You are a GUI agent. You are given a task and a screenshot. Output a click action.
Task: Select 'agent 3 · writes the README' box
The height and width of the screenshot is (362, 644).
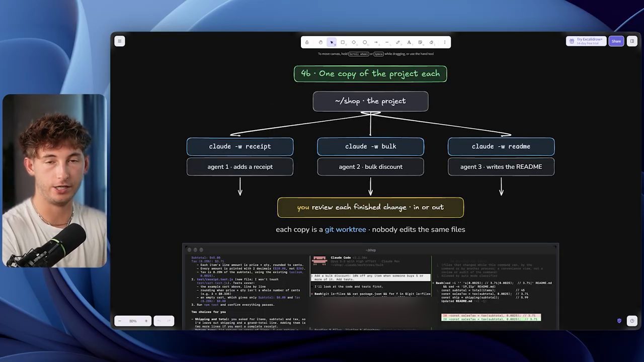(x=501, y=167)
